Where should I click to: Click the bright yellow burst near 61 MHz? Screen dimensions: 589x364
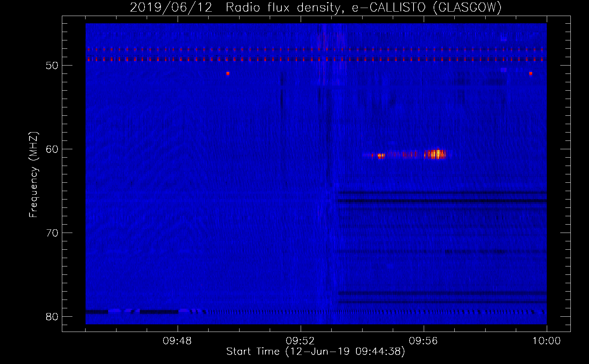pos(435,154)
